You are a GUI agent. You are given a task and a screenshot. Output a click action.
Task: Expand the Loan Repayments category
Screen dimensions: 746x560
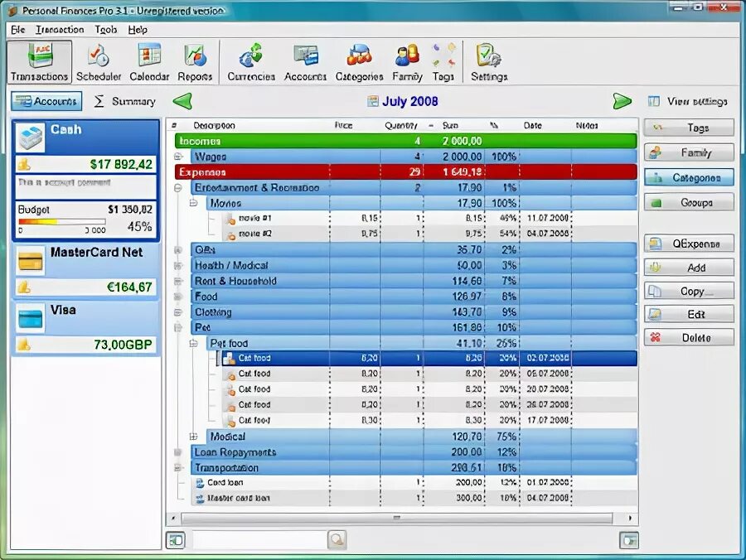click(178, 452)
